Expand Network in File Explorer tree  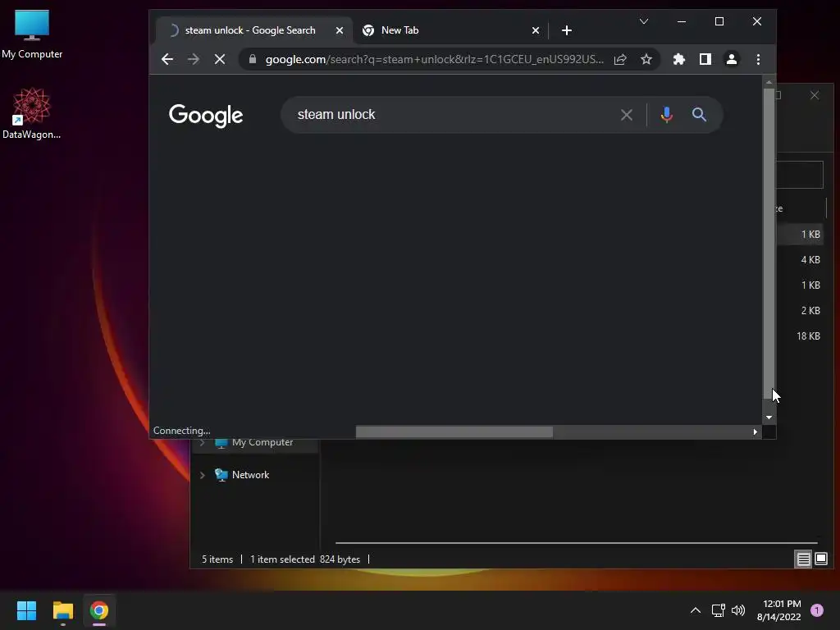tap(202, 475)
